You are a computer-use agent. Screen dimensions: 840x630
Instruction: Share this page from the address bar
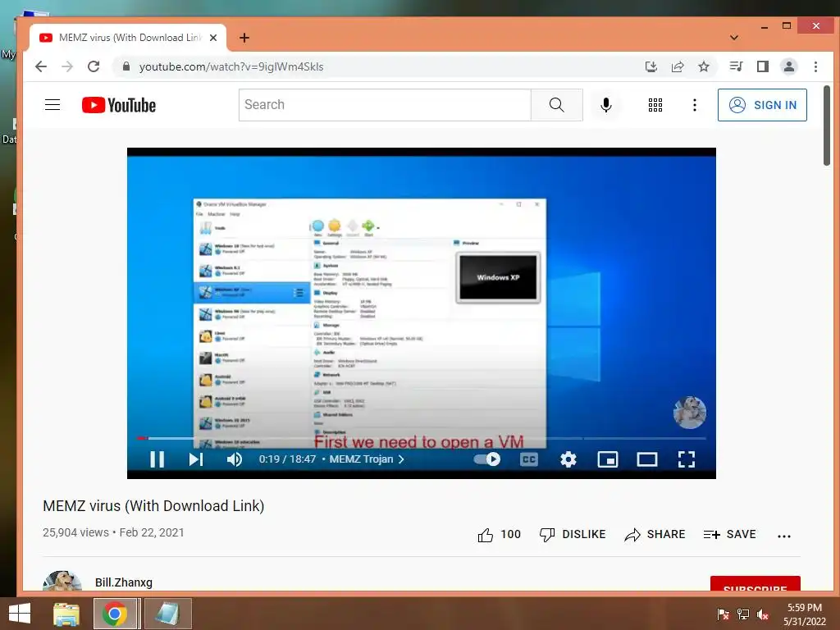pyautogui.click(x=678, y=66)
